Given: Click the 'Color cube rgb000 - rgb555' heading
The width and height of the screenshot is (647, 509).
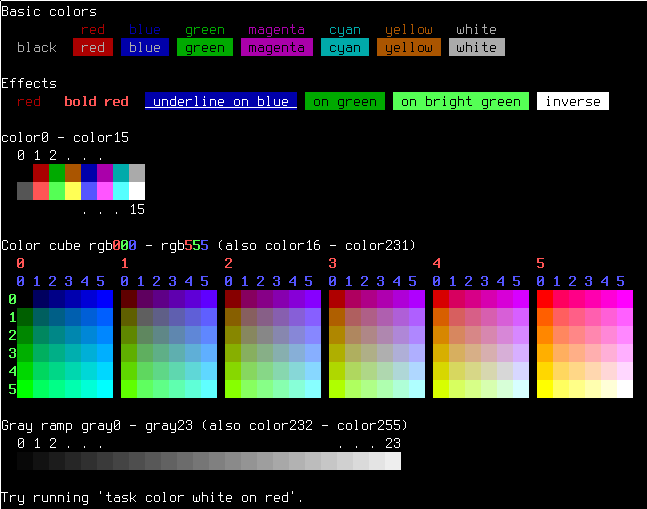Looking at the screenshot, I should pyautogui.click(x=105, y=245).
